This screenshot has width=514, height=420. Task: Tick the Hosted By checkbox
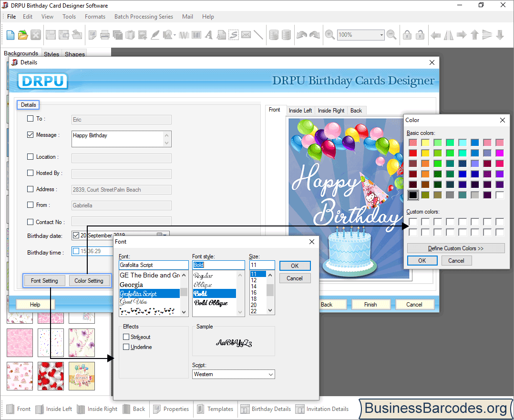[x=30, y=173]
